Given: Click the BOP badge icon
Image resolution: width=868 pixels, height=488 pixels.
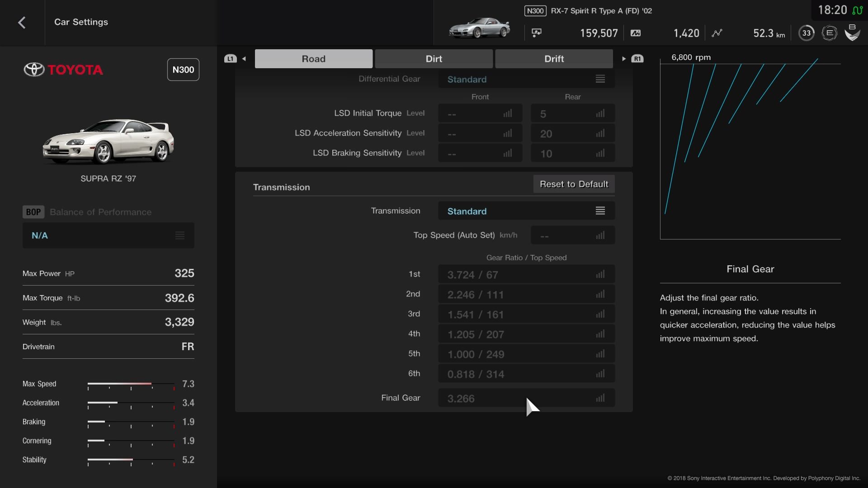Looking at the screenshot, I should coord(33,212).
